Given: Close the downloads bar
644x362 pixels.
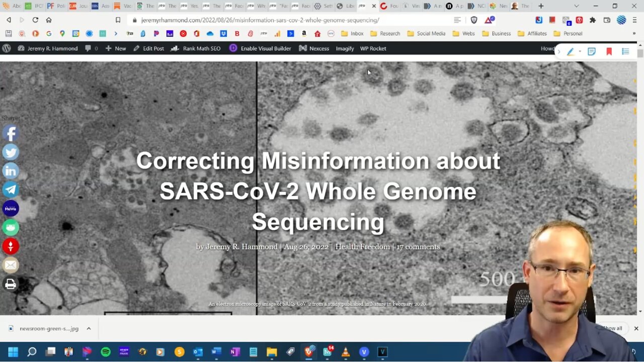Looking at the screenshot, I should pos(636,328).
